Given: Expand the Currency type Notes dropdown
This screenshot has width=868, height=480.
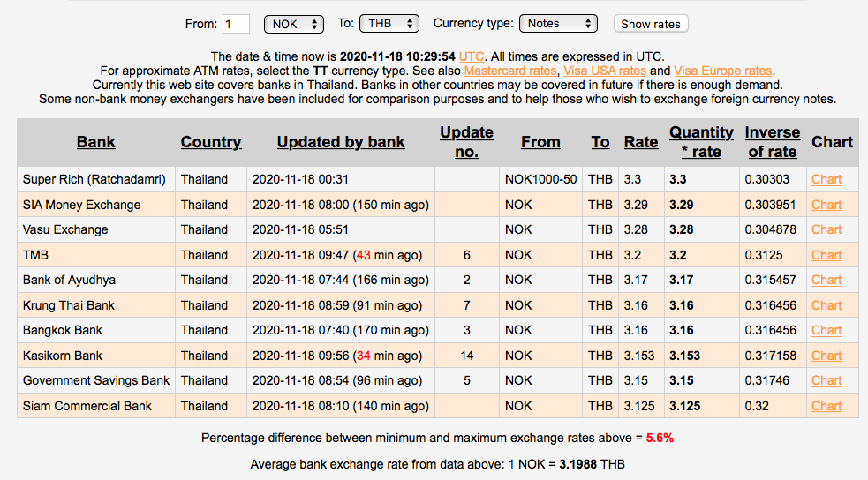Looking at the screenshot, I should (x=558, y=24).
